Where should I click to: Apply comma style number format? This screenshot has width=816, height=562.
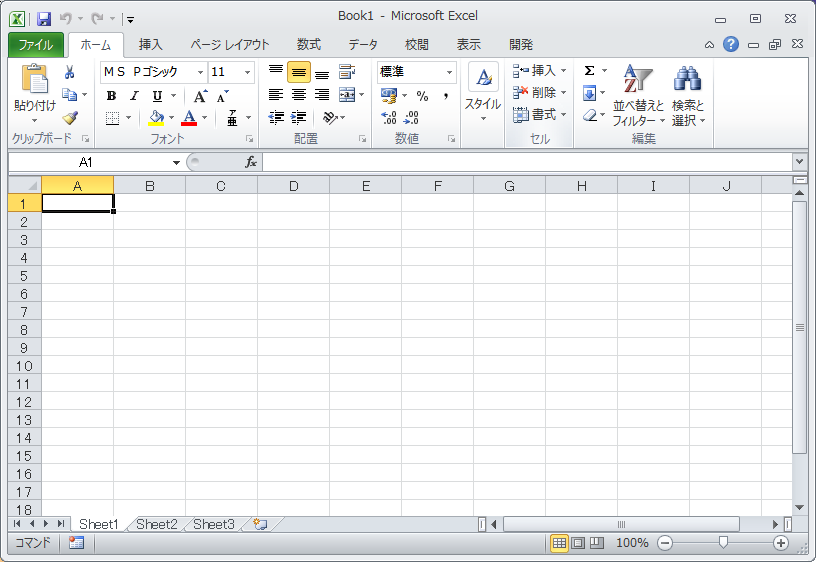click(445, 96)
